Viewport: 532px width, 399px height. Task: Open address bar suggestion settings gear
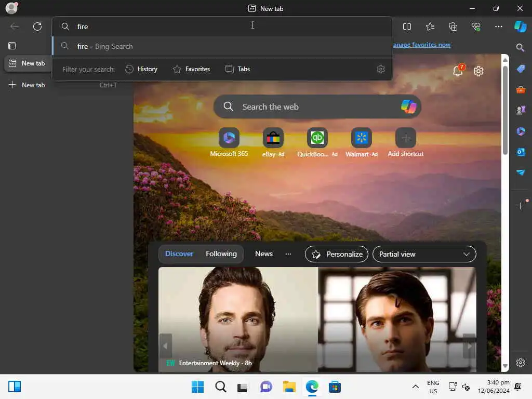point(381,69)
